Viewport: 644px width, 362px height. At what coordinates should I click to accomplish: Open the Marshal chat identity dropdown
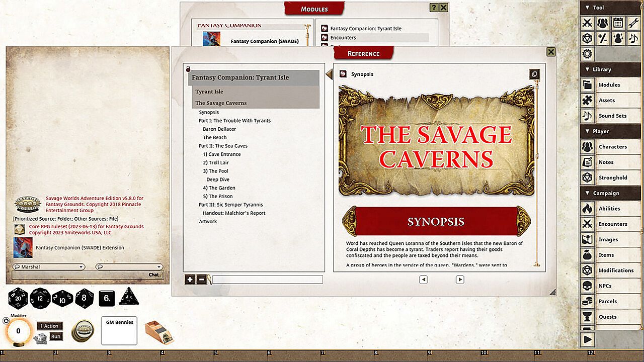click(48, 267)
